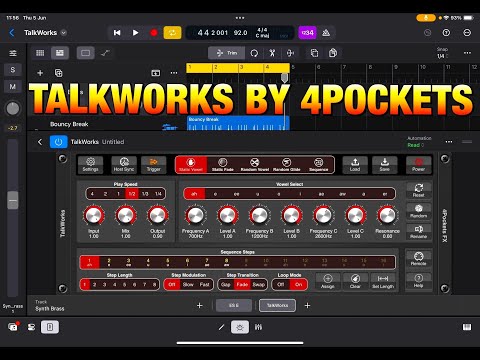Select the Trim tool
Viewport: 480px width, 360px height.
tap(227, 53)
